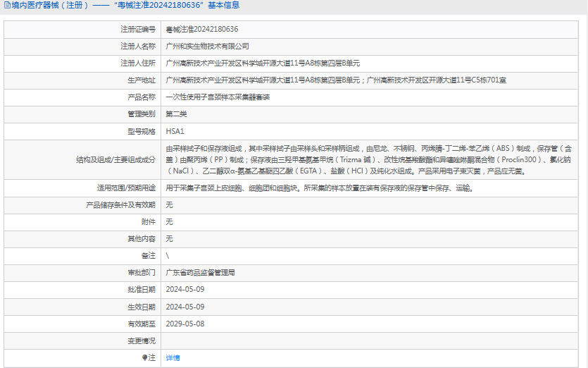The height and width of the screenshot is (368, 588).
Task: Click the 产品储存条件及有效期 label
Action: click(120, 204)
